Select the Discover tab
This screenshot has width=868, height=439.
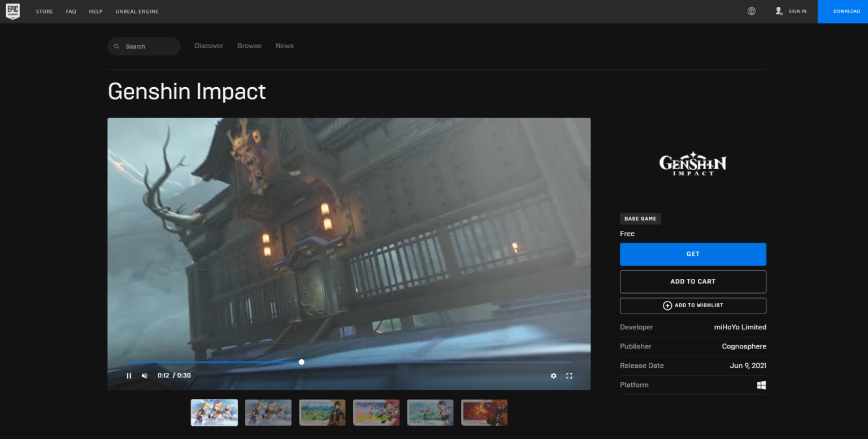click(x=209, y=46)
